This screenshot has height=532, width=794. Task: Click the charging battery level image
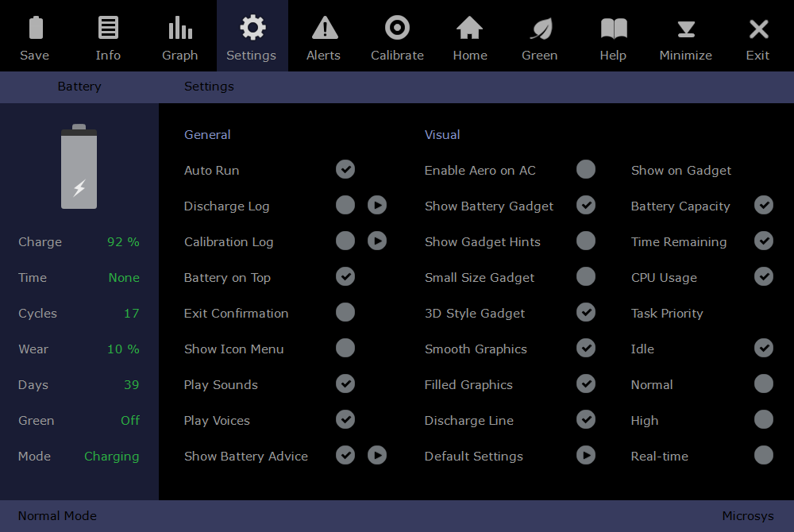pyautogui.click(x=79, y=168)
